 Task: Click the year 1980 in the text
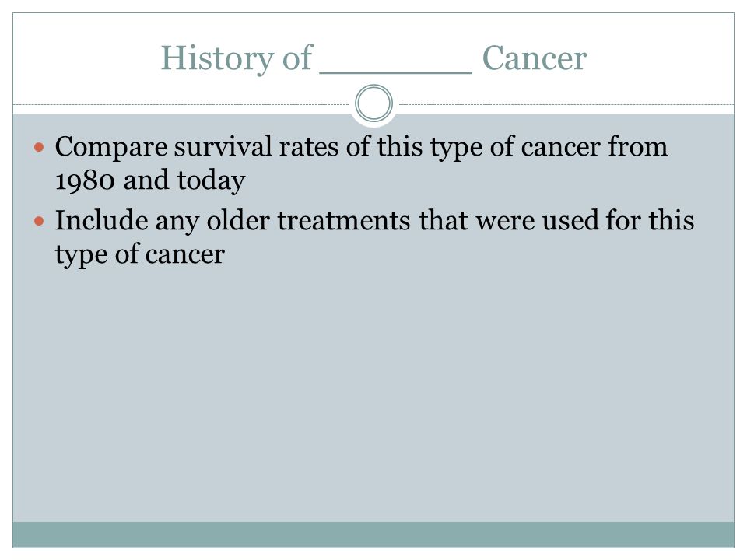tap(86, 180)
